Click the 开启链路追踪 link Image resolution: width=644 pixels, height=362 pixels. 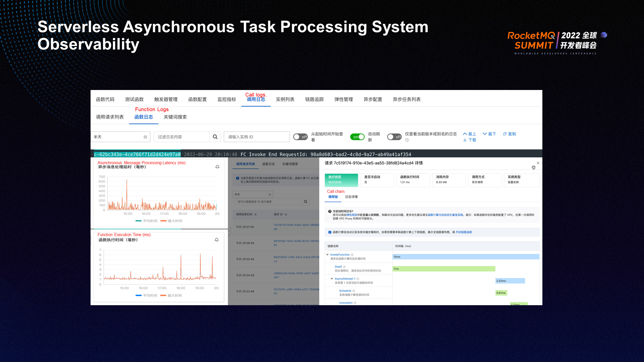pos(464,232)
